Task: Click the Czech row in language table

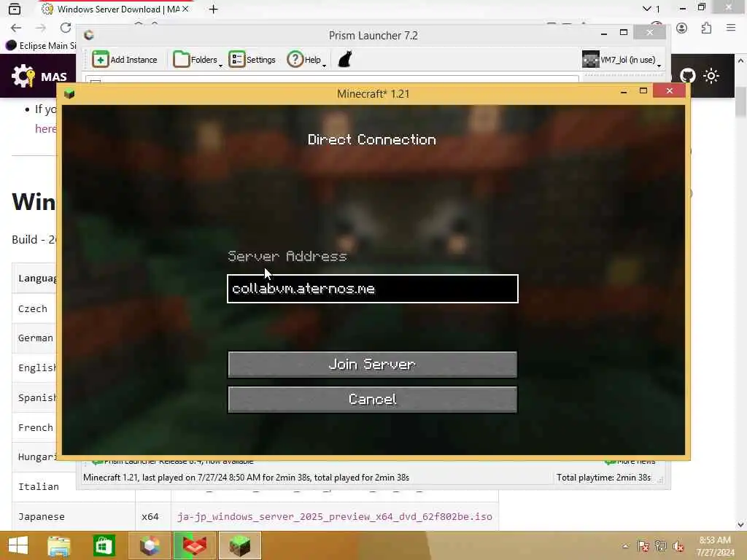Action: [34, 309]
